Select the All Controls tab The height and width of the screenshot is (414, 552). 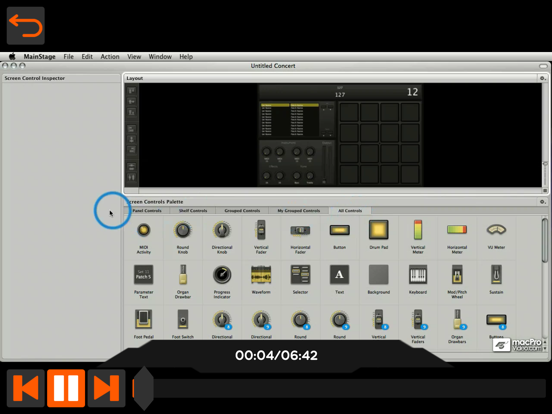350,211
